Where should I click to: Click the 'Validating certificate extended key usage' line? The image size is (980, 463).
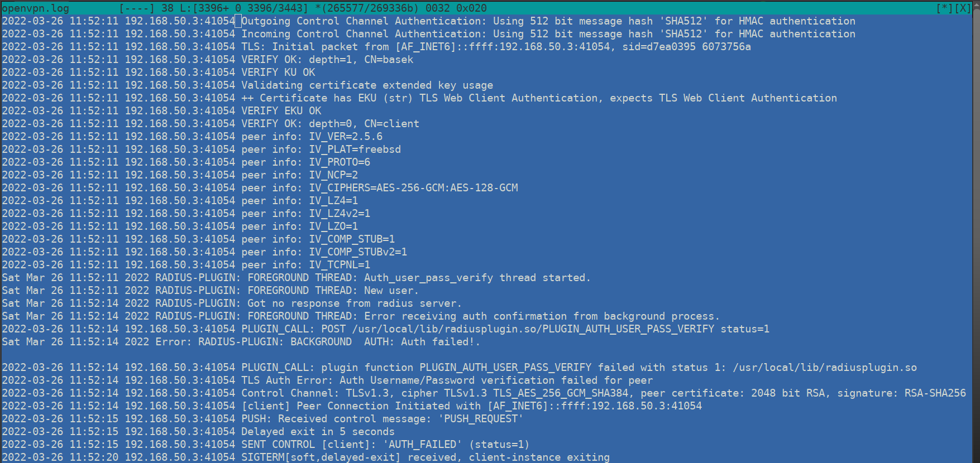pyautogui.click(x=367, y=85)
